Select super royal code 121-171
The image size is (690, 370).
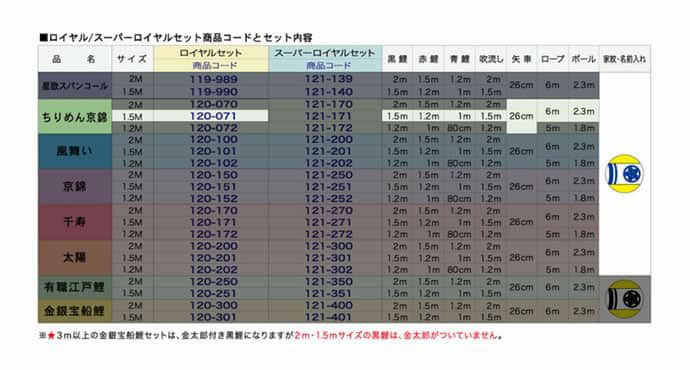point(328,116)
